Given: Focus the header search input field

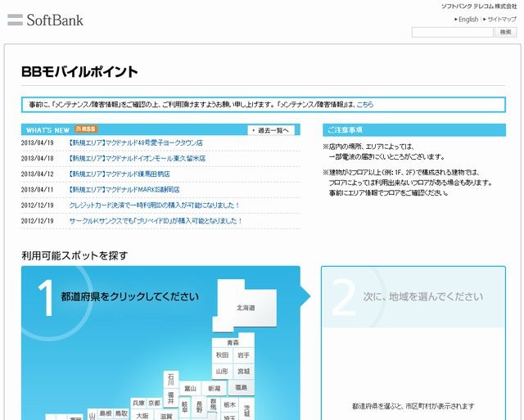Looking at the screenshot, I should point(453,33).
